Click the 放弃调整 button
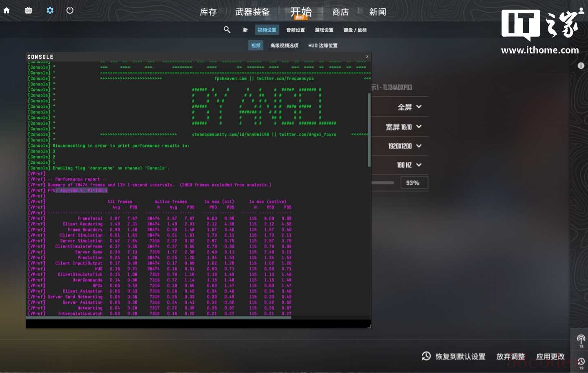Image resolution: width=588 pixels, height=373 pixels. click(x=510, y=356)
